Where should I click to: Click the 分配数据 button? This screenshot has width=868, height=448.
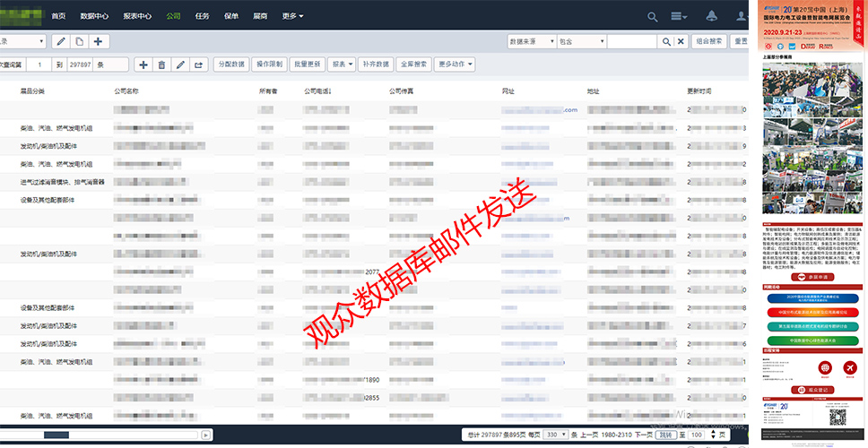231,65
